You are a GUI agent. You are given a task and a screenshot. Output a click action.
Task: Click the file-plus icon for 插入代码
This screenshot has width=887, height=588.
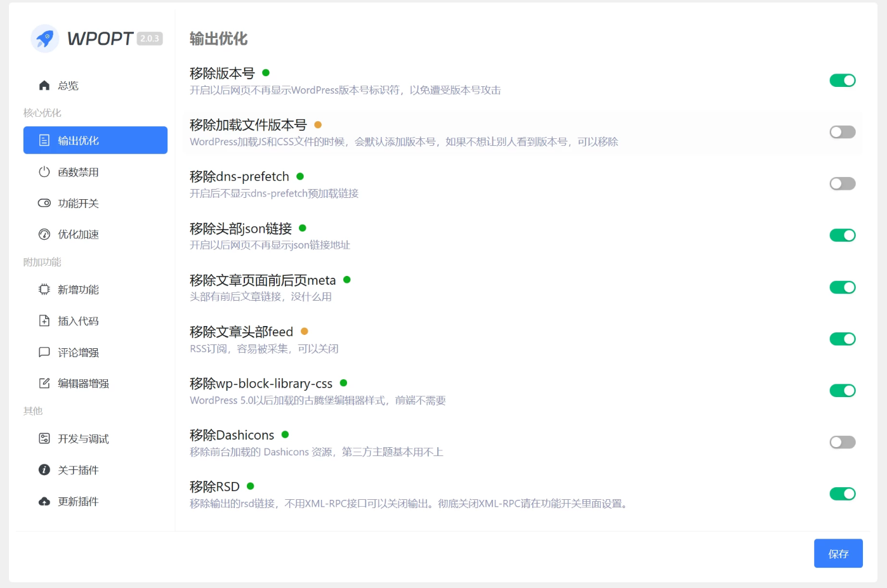(44, 321)
